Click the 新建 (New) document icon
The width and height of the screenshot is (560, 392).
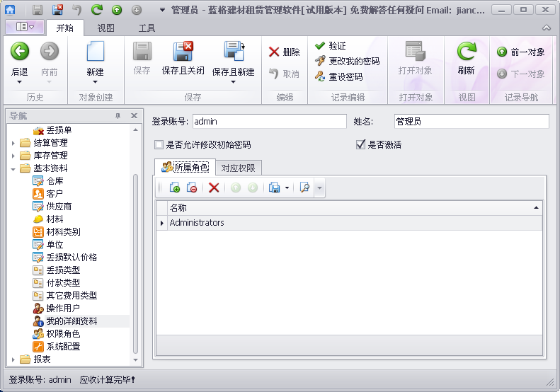95,52
